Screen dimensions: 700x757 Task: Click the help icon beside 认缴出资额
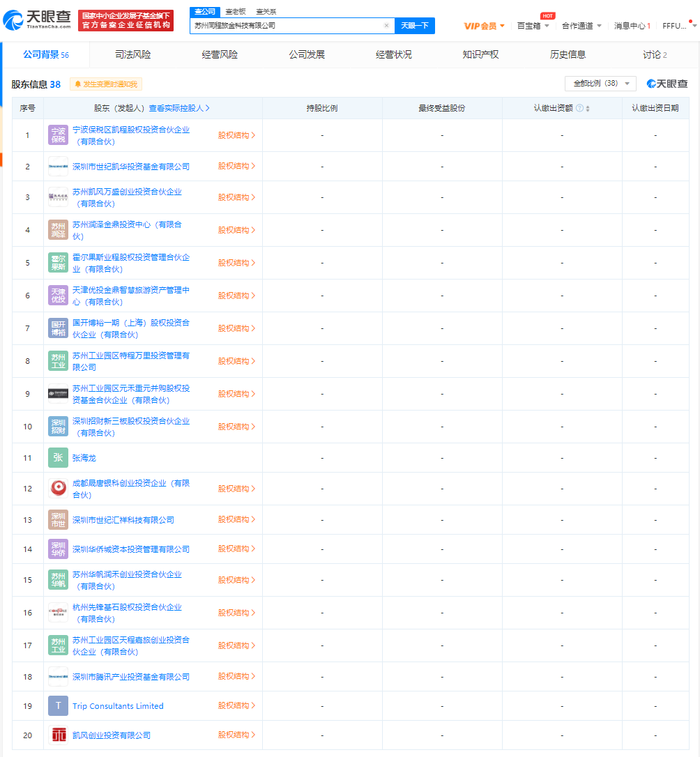580,108
